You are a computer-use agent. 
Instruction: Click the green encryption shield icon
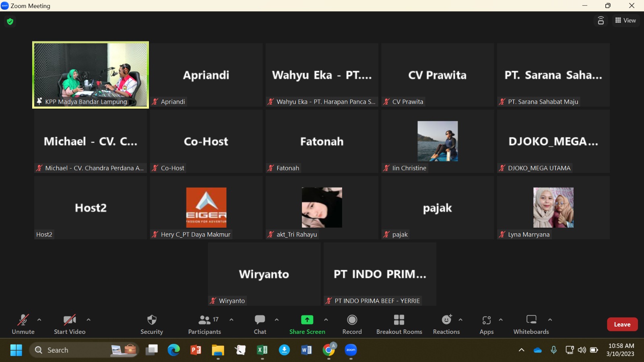[10, 21]
